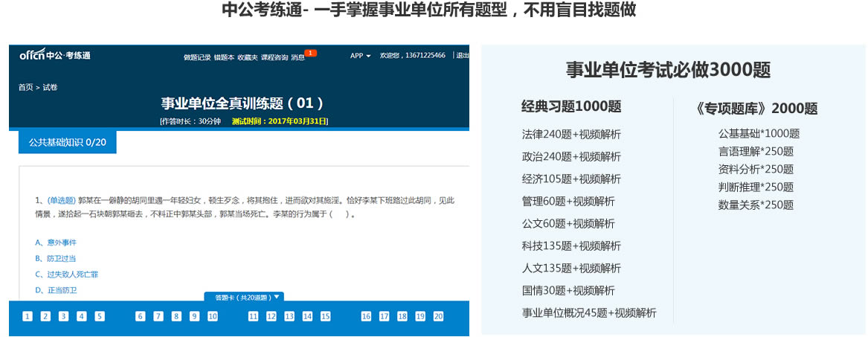Select answer B 防卫过当
Image resolution: width=868 pixels, height=337 pixels.
point(56,258)
